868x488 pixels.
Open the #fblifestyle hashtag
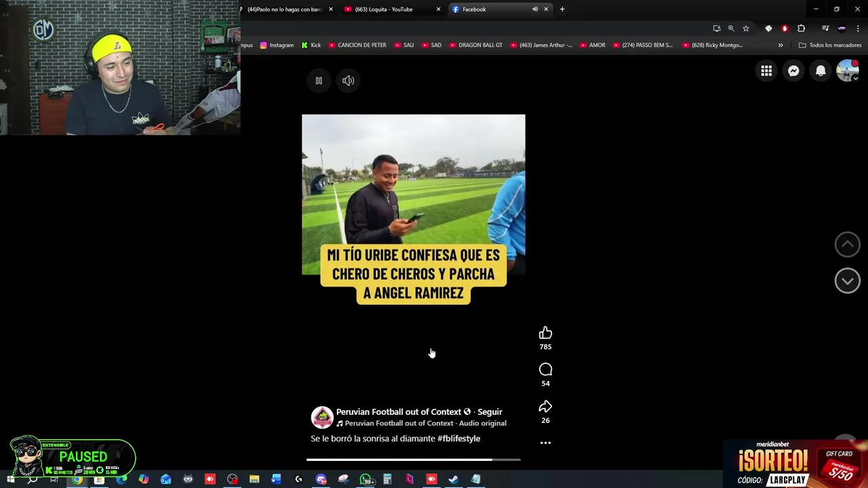(x=458, y=439)
